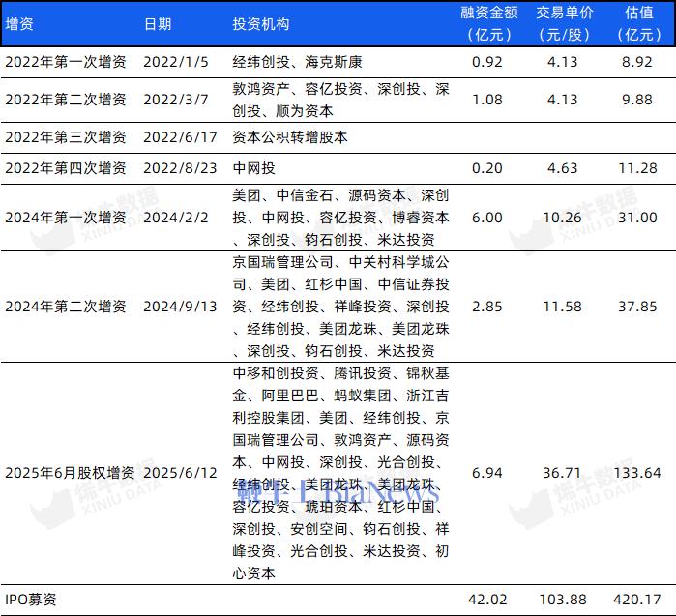Select the 2022年第四次增资 row label
The width and height of the screenshot is (676, 616).
(66, 168)
